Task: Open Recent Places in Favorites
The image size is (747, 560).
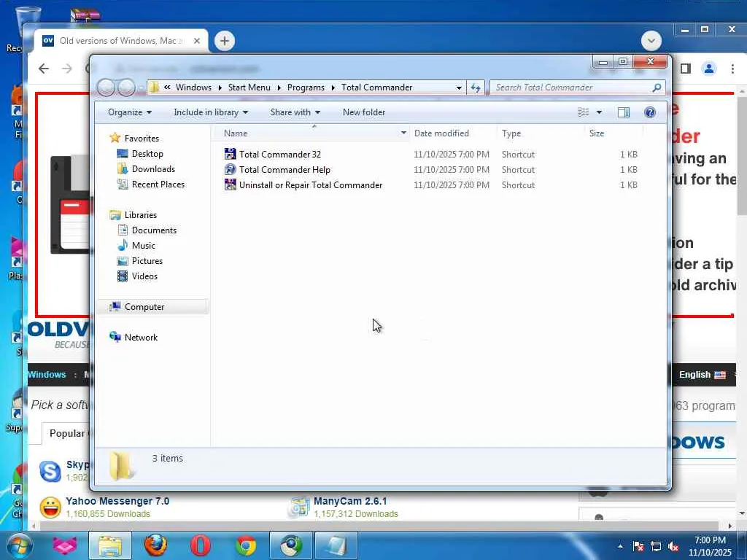Action: click(158, 184)
